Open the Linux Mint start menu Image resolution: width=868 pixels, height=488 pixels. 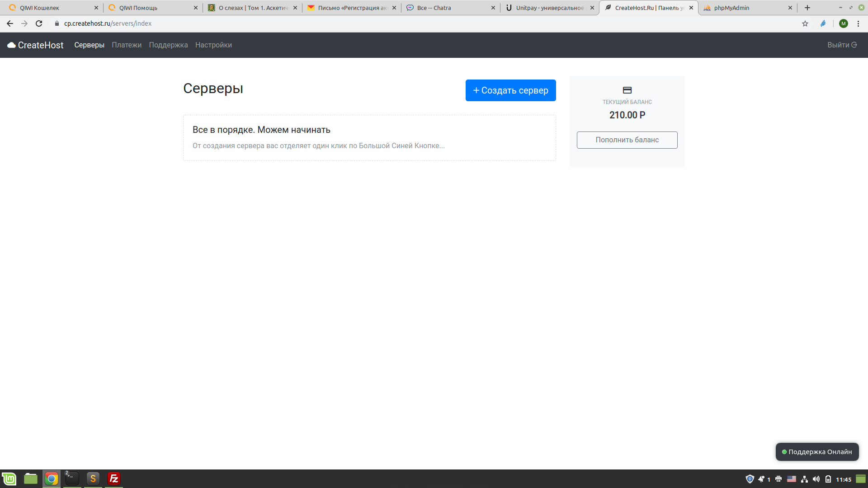9,479
